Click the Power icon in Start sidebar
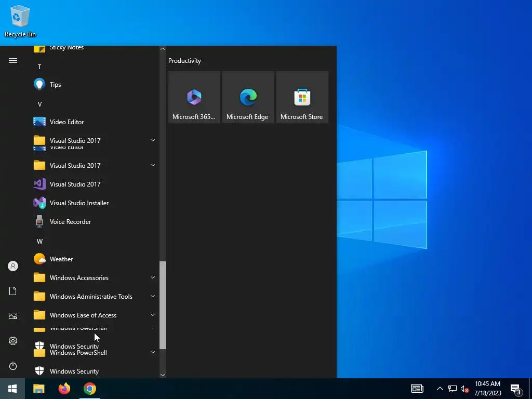The height and width of the screenshot is (399, 532). click(13, 366)
